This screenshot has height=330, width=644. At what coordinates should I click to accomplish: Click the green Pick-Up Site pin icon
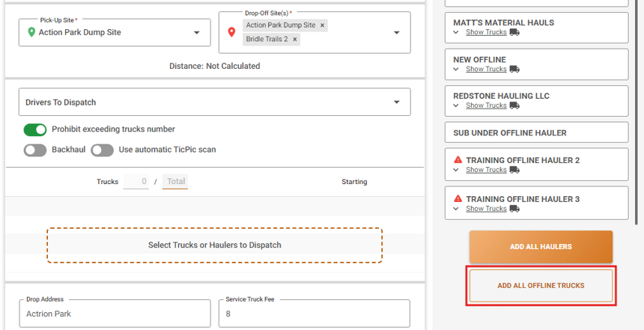tap(31, 32)
